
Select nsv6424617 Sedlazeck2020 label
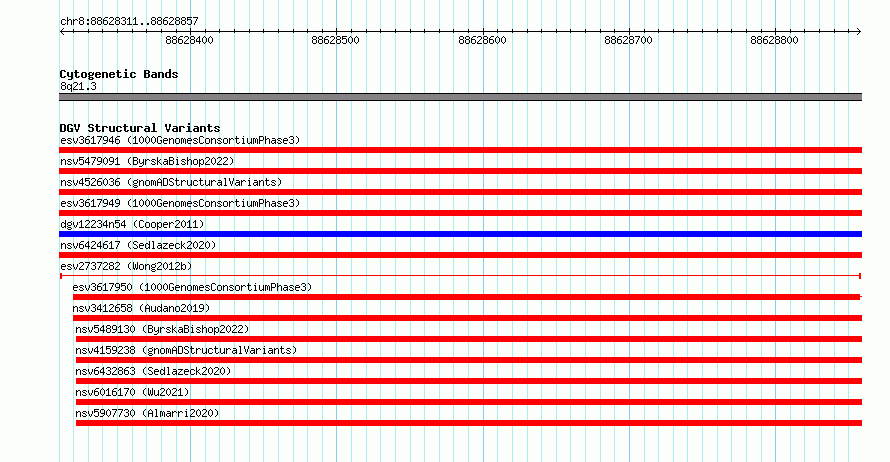(138, 245)
